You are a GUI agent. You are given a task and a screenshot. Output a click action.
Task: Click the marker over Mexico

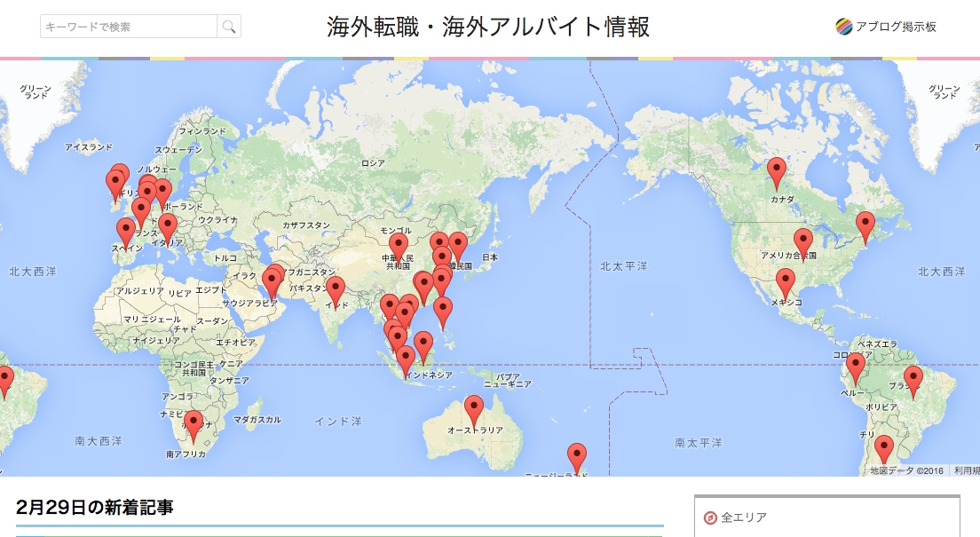tap(785, 280)
